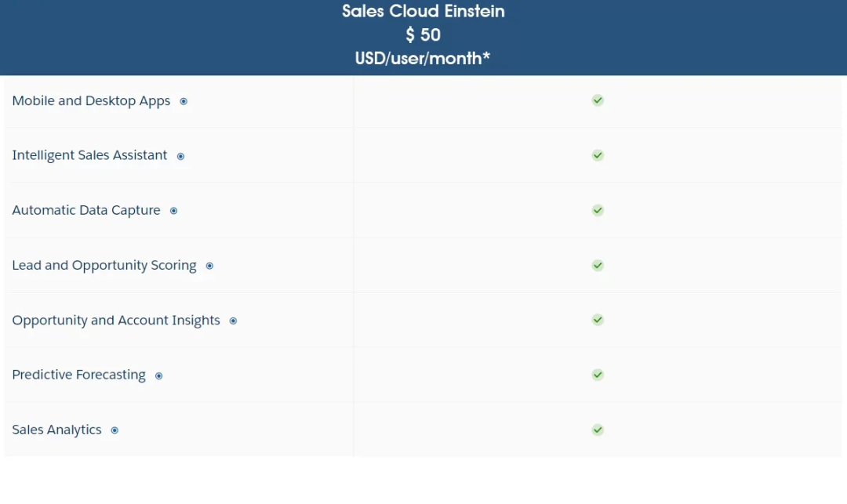
Task: Click the green checkmark for Mobile and Desktop Apps
Action: pyautogui.click(x=598, y=100)
